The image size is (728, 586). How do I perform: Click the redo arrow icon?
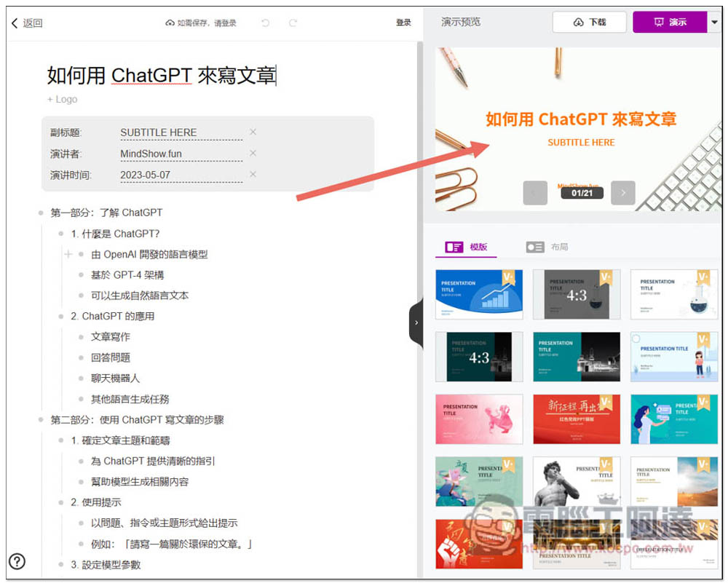[x=293, y=23]
